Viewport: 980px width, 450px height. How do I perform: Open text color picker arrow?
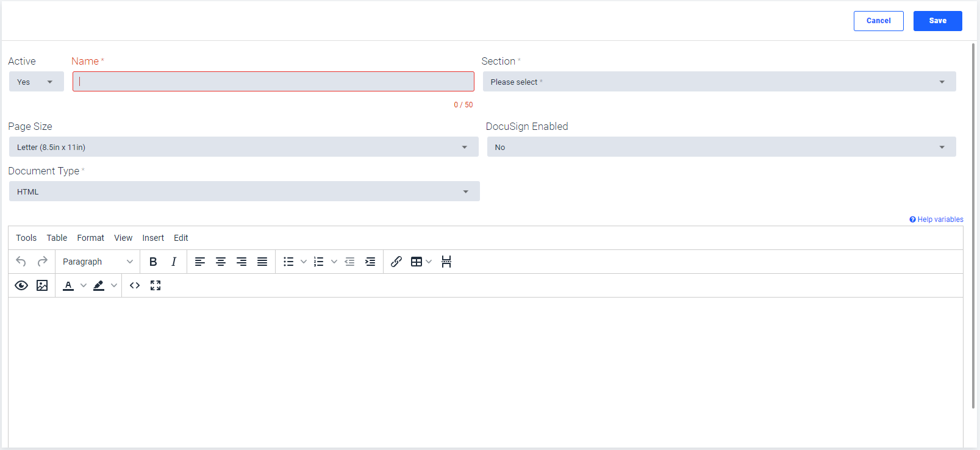tap(84, 285)
